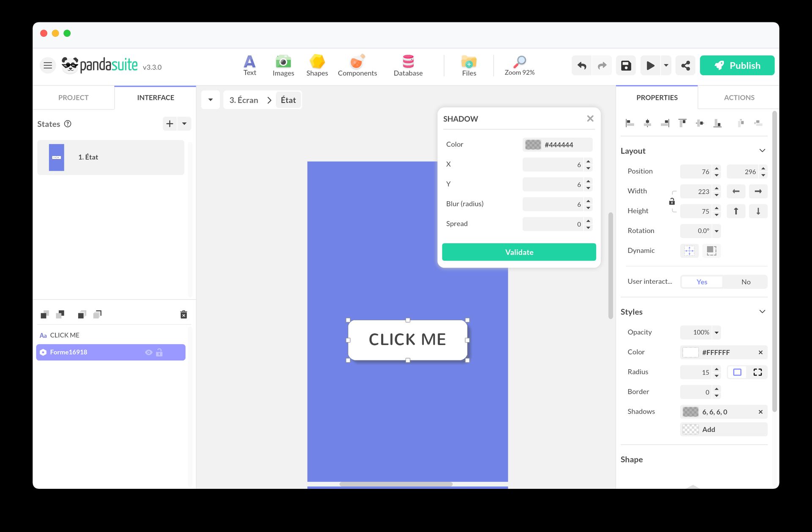
Task: Open the Opacity percentage dropdown
Action: click(x=716, y=332)
